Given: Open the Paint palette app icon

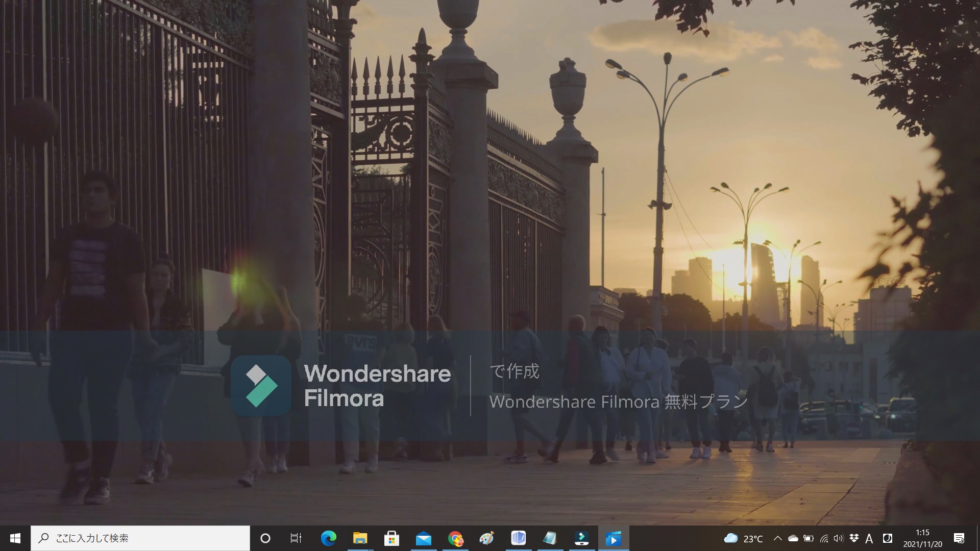Looking at the screenshot, I should point(486,538).
